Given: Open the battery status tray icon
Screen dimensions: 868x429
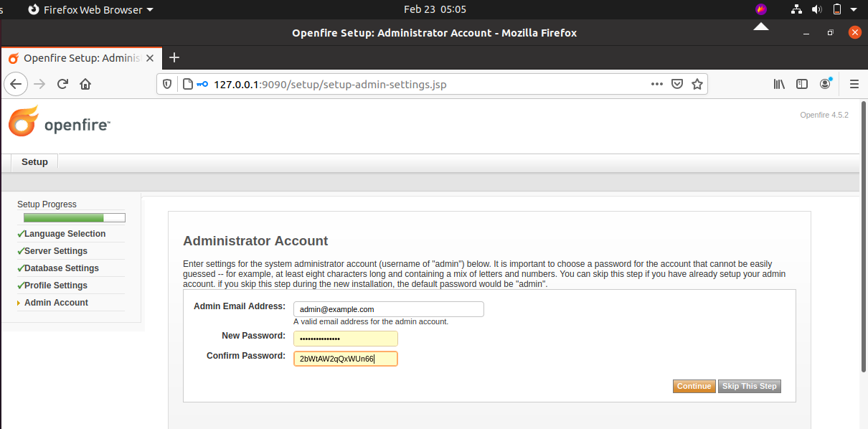Looking at the screenshot, I should [836, 9].
